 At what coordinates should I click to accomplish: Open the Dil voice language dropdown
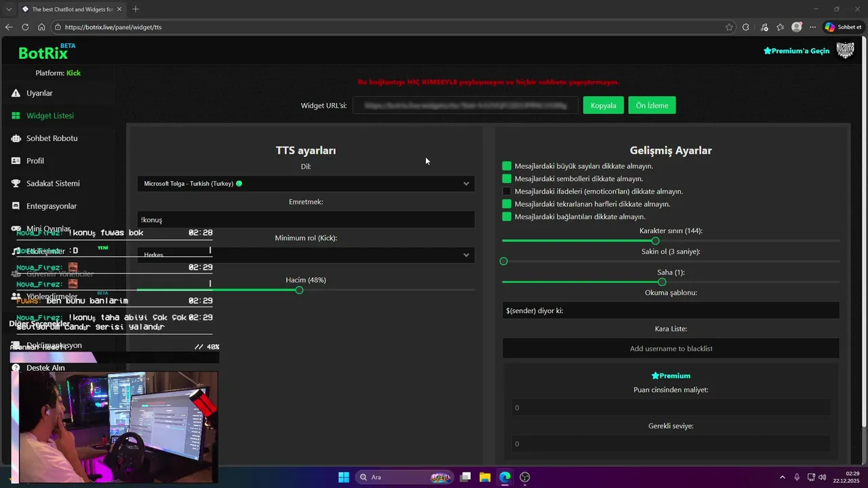click(306, 184)
